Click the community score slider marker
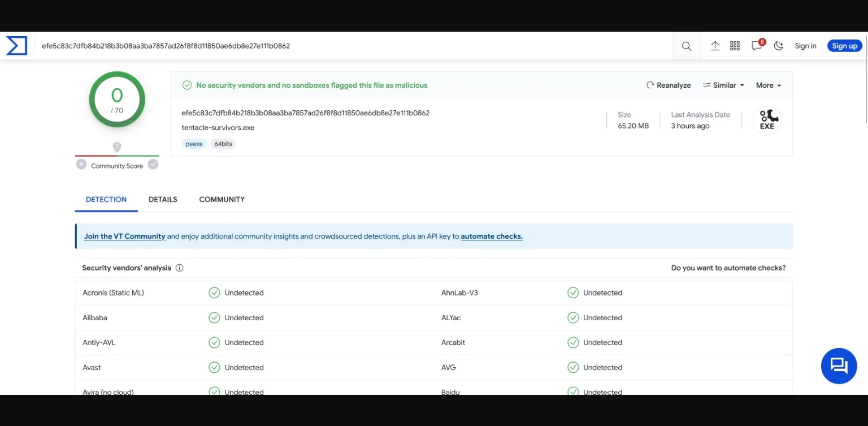868x426 pixels. click(x=117, y=147)
